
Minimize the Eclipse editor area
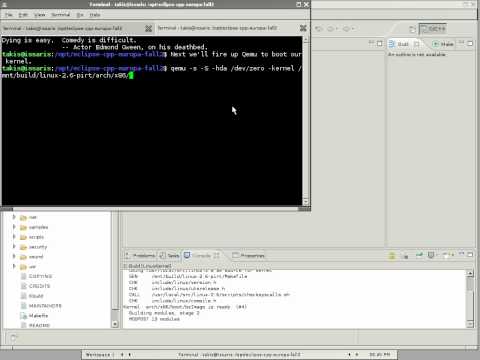tap(372, 43)
